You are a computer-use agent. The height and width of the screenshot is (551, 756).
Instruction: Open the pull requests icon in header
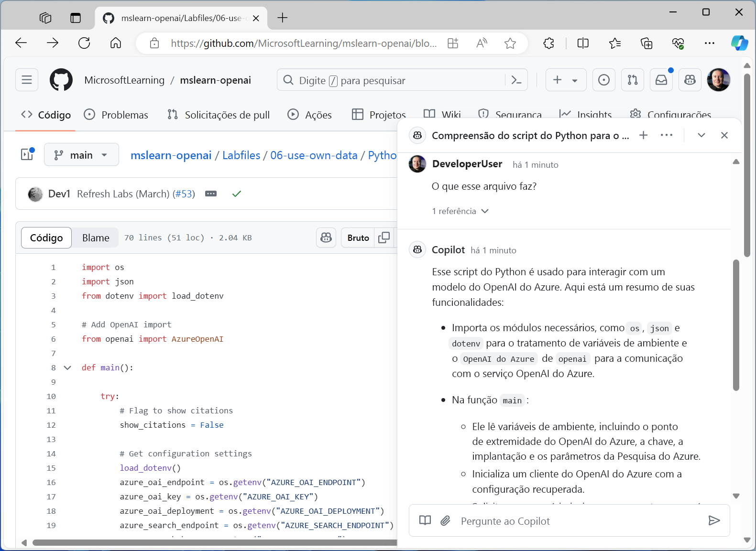[x=633, y=80]
